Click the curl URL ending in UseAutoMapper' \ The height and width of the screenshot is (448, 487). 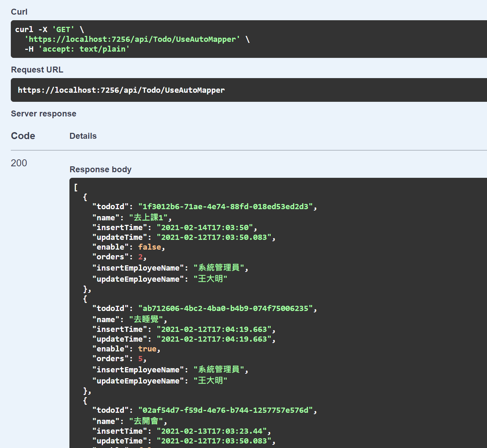point(137,39)
